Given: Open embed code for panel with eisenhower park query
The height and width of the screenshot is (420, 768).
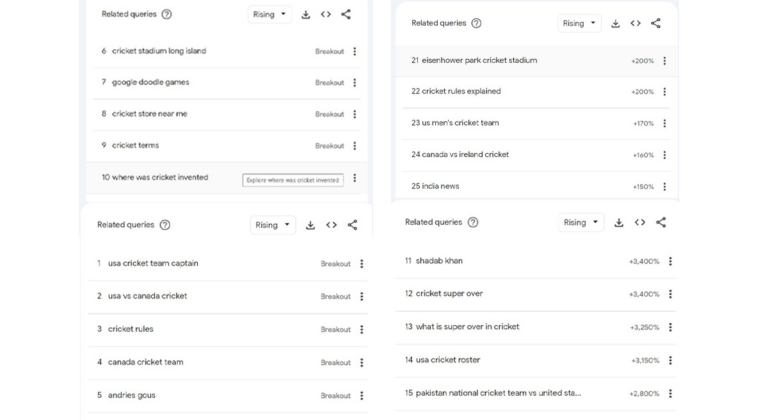Looking at the screenshot, I should [636, 23].
